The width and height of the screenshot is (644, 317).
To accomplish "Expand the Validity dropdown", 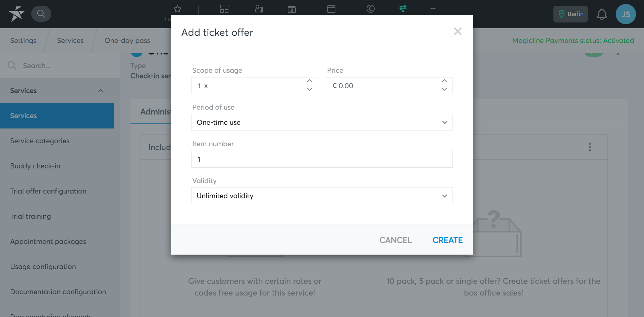I will [x=322, y=196].
